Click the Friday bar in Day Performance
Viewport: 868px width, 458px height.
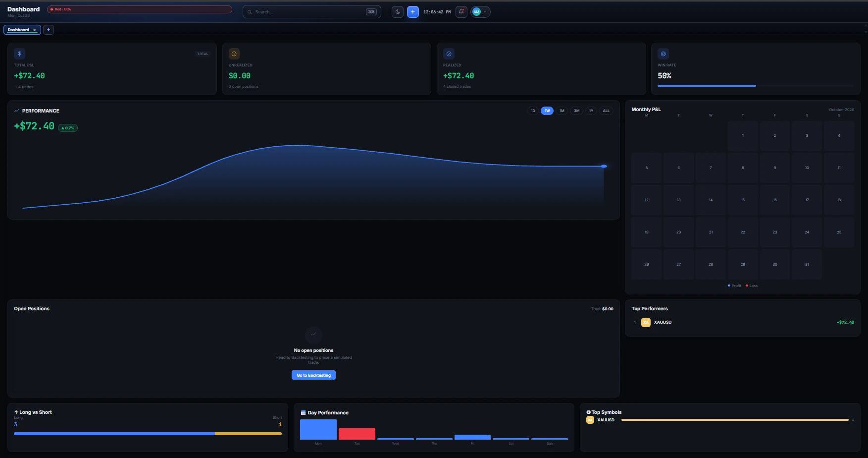(x=472, y=437)
